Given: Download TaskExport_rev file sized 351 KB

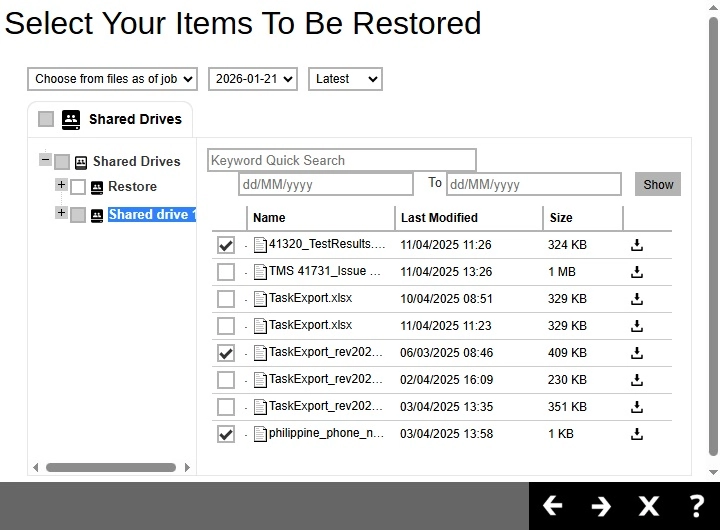Looking at the screenshot, I should tap(636, 407).
